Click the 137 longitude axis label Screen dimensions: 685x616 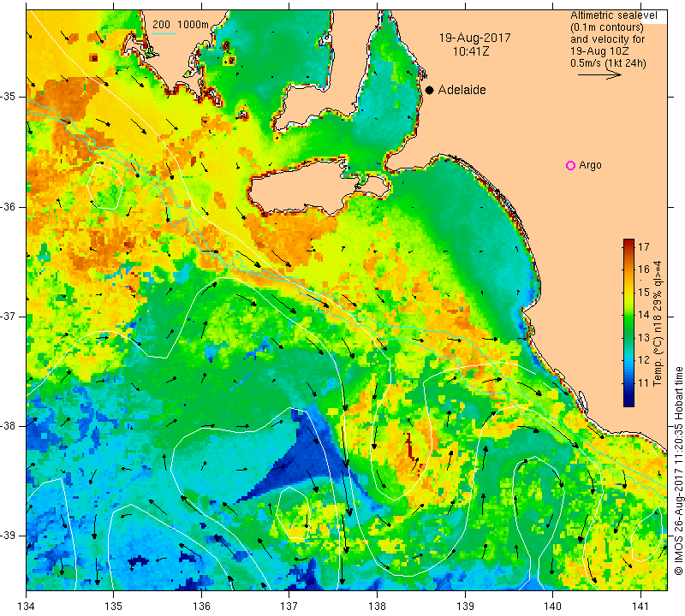289,606
